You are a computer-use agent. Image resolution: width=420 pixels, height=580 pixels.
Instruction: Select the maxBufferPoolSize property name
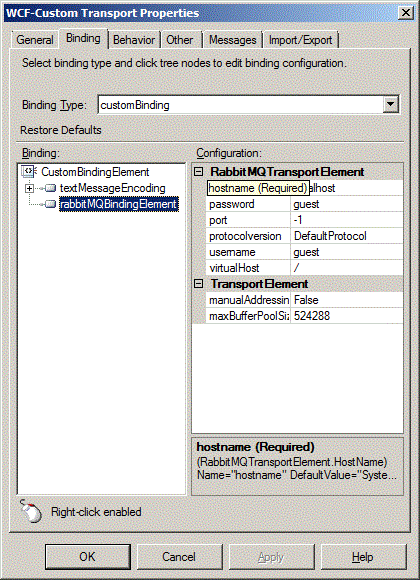(x=249, y=316)
